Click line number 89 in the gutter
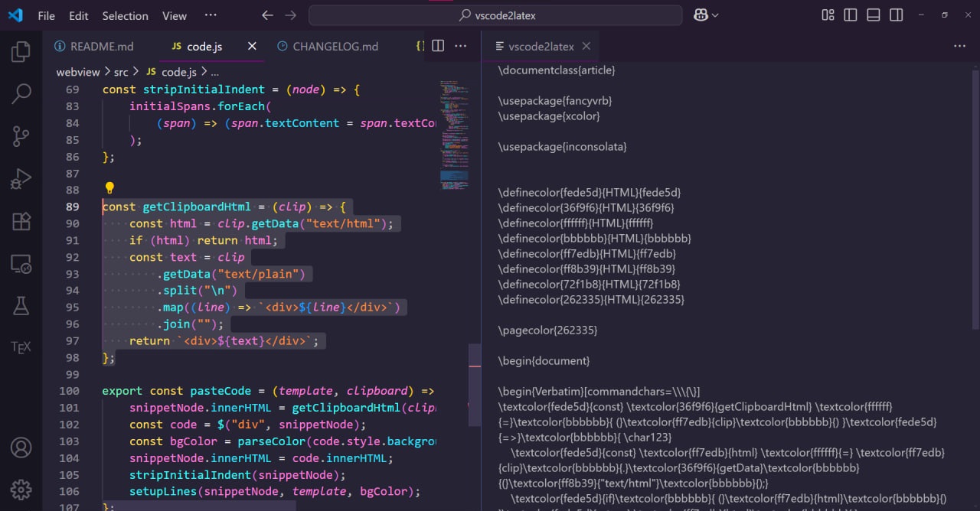 pyautogui.click(x=73, y=207)
